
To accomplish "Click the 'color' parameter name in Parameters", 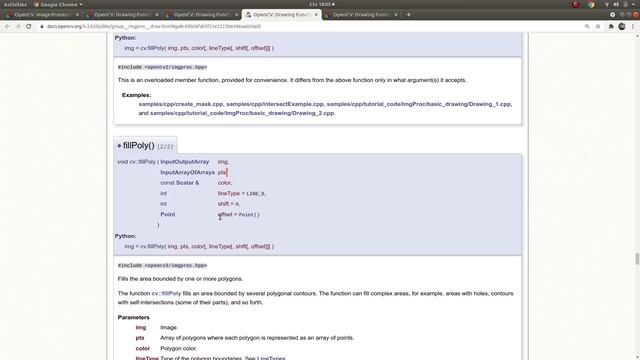I will 143,349.
